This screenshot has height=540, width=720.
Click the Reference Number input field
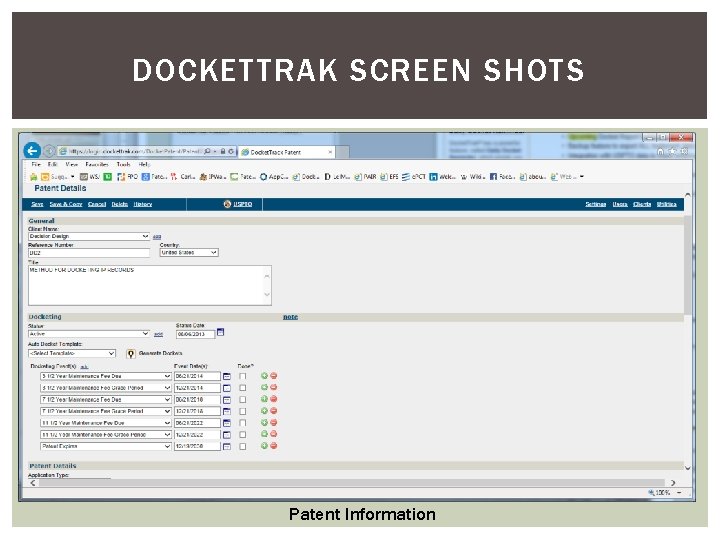tap(89, 253)
